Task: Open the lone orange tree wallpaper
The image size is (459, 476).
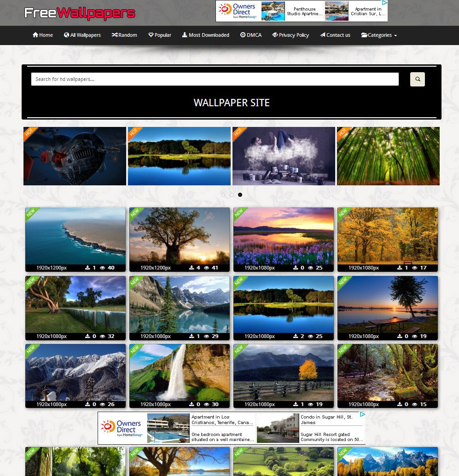Action: pos(284,373)
